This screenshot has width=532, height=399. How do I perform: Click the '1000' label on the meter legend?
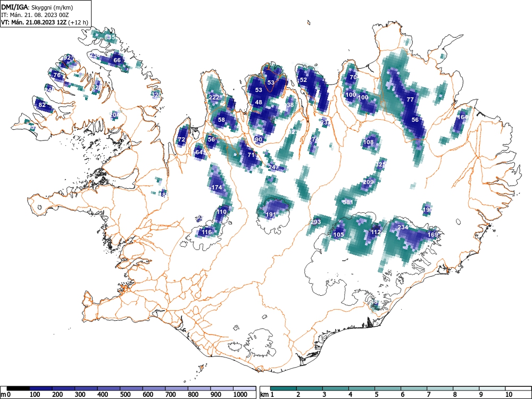(x=240, y=394)
